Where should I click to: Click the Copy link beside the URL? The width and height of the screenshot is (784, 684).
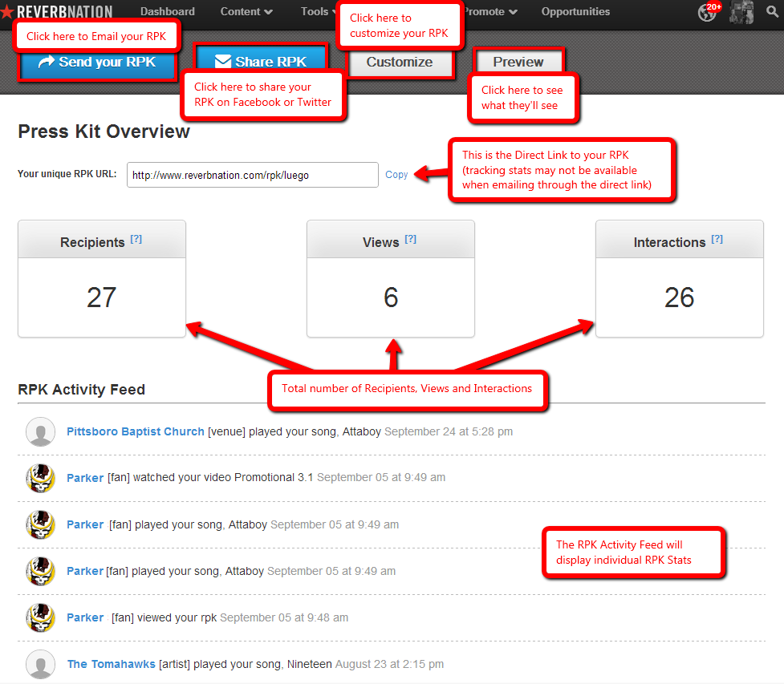[x=396, y=175]
